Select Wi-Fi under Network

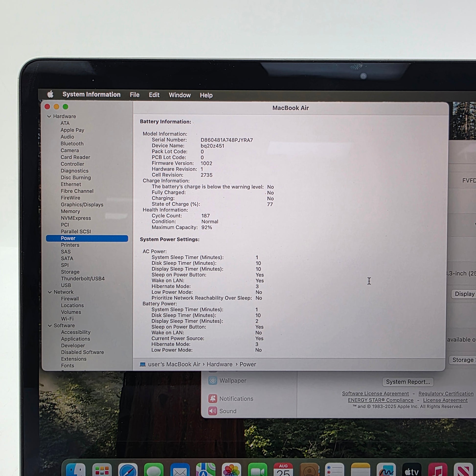coord(67,318)
